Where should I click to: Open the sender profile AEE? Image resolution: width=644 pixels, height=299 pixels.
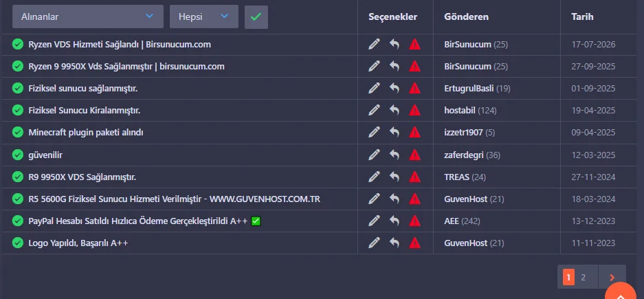click(x=452, y=221)
